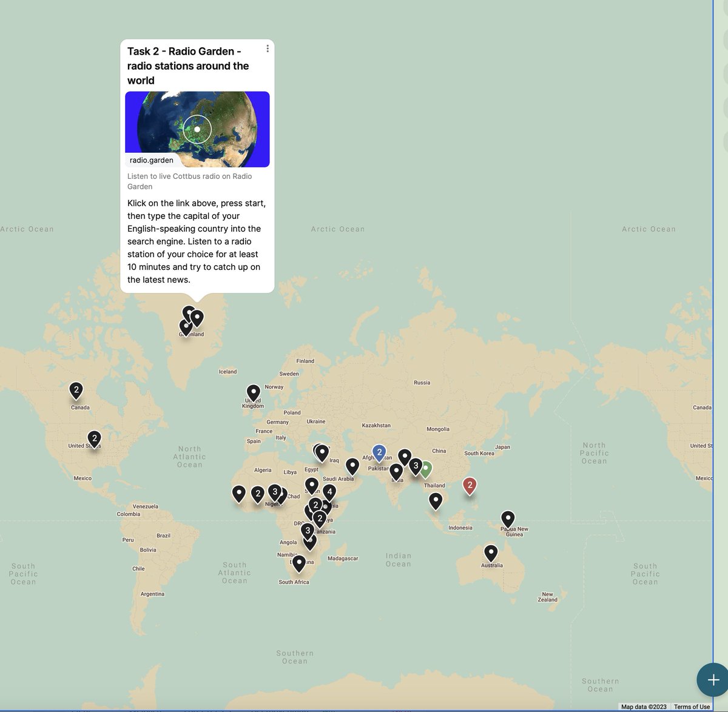This screenshot has width=728, height=712.
Task: Click the 'Kazakhstan' map label
Action: click(376, 426)
